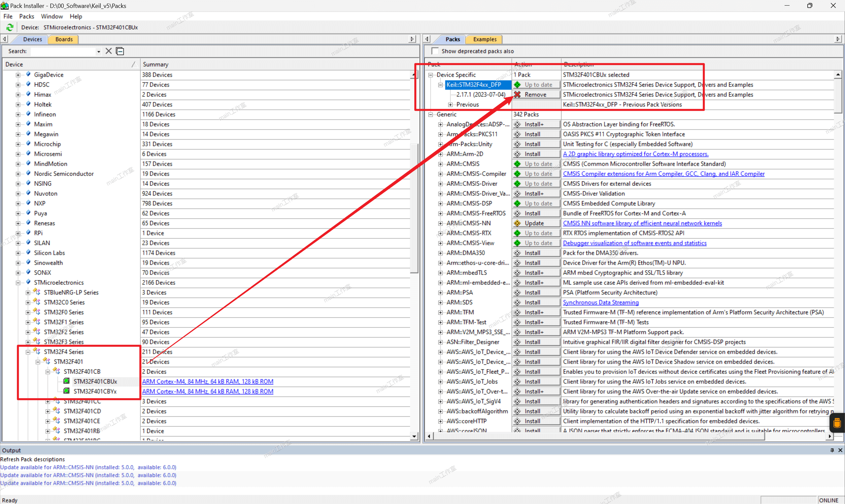Enable Show deprecated packs also checkbox
Viewport: 845px width, 504px height.
[435, 51]
